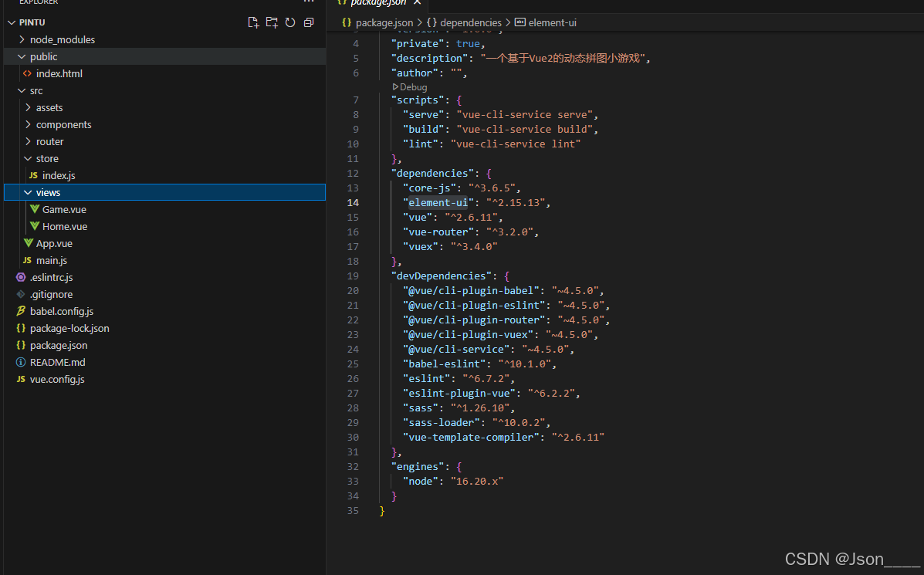Screen dimensions: 924x575
Task: Click line number 14 in the gutter
Action: 353,203
